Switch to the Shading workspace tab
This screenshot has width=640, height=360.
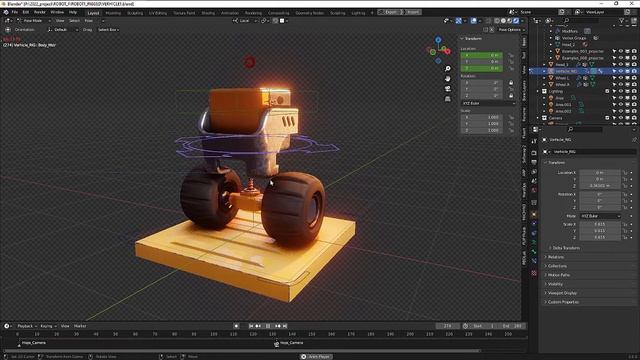208,13
